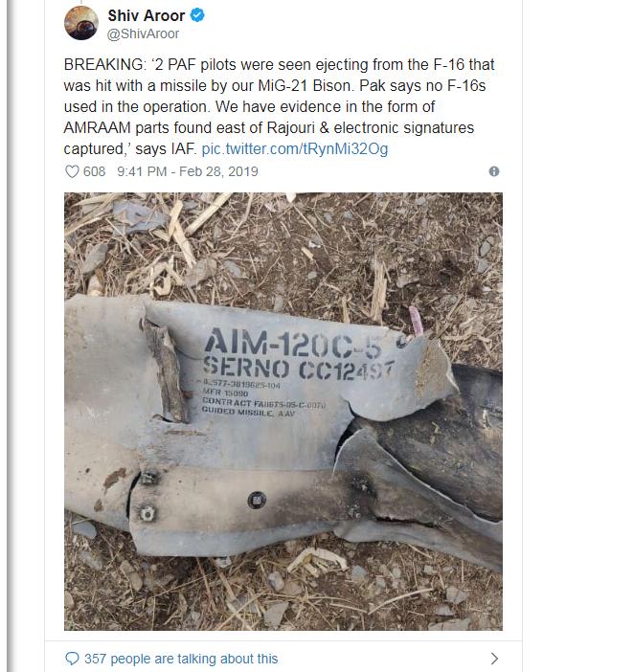Click the 608 likes count
634x672 pixels.
click(x=94, y=171)
